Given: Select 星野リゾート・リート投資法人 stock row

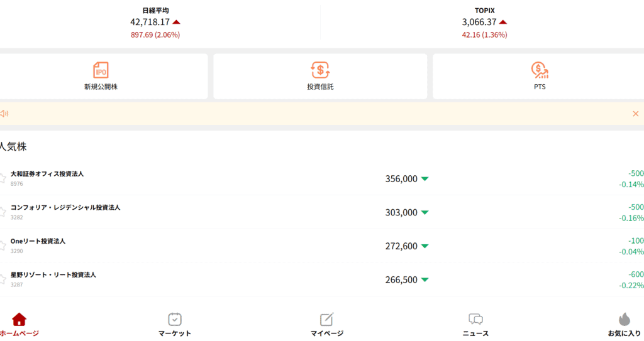Looking at the screenshot, I should pyautogui.click(x=252, y=279).
